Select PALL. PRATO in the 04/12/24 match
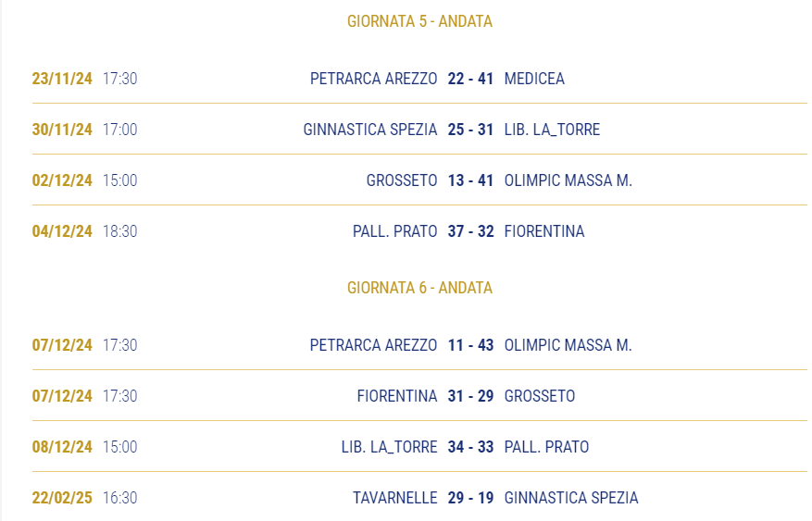 point(395,231)
